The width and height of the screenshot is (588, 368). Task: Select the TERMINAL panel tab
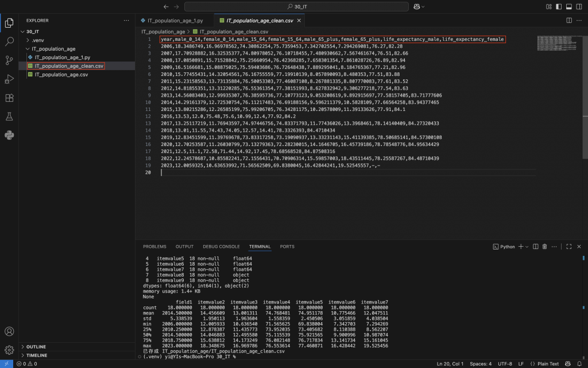(260, 246)
